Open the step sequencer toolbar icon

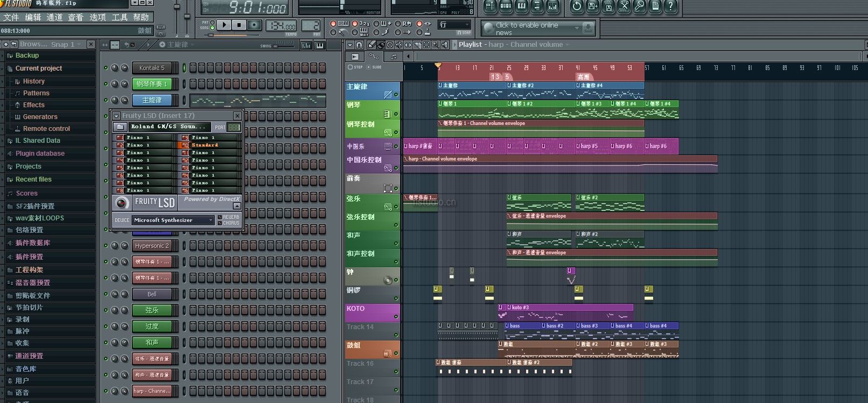[x=506, y=6]
